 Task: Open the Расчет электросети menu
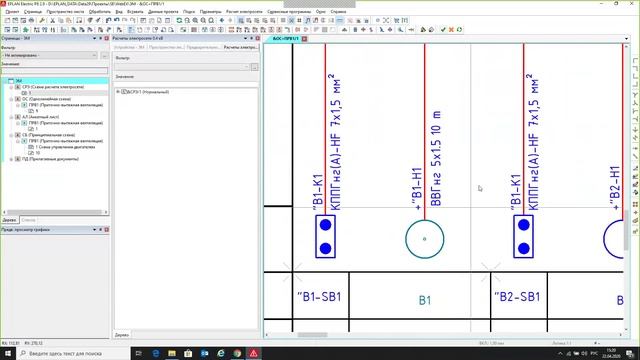click(244, 11)
